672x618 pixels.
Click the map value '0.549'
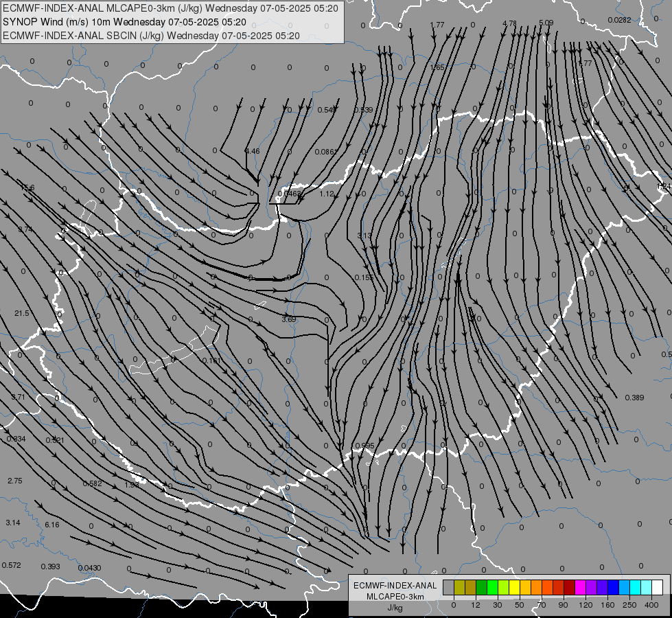coord(326,111)
